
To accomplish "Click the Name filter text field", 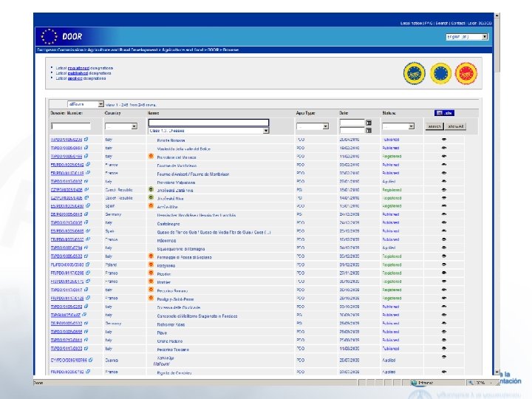I will pos(208,122).
